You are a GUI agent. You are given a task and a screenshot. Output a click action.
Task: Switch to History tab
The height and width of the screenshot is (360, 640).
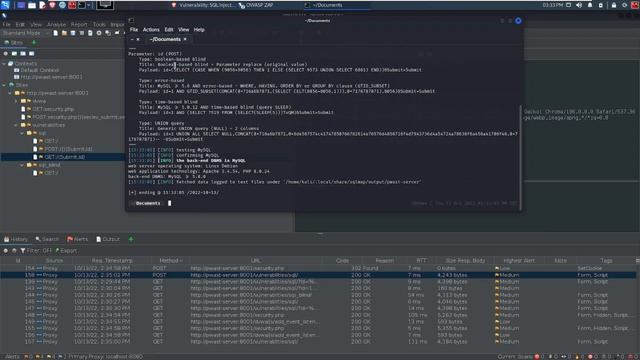(x=16, y=239)
